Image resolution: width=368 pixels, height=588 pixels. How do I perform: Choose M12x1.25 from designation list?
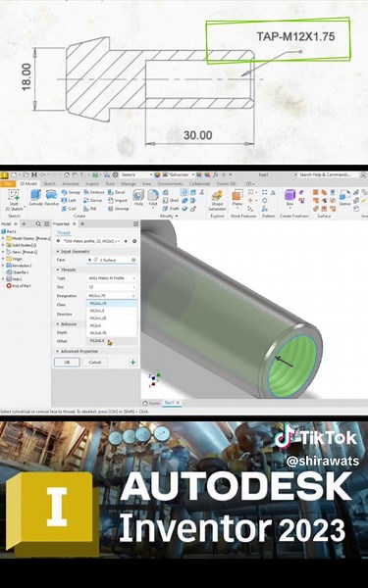pyautogui.click(x=112, y=318)
